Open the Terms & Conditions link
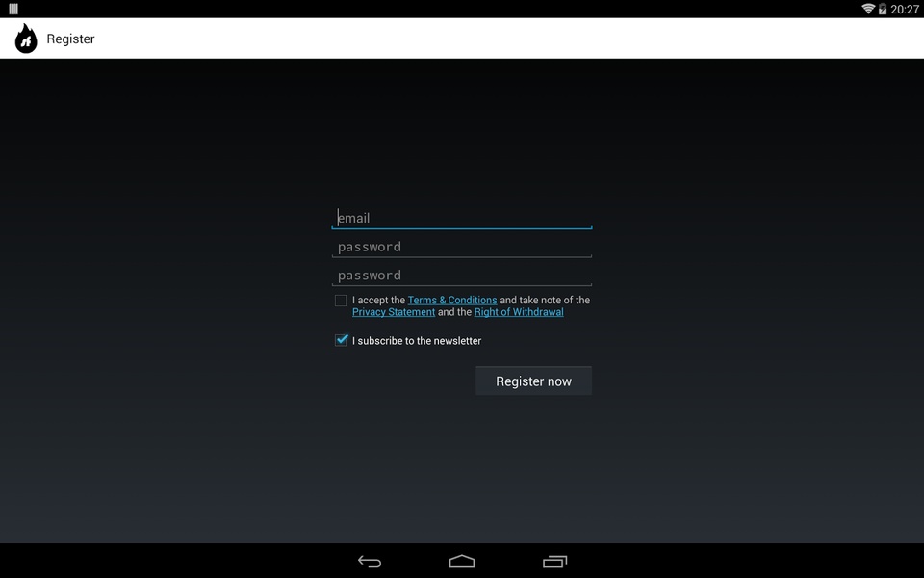The width and height of the screenshot is (924, 578). coord(452,301)
